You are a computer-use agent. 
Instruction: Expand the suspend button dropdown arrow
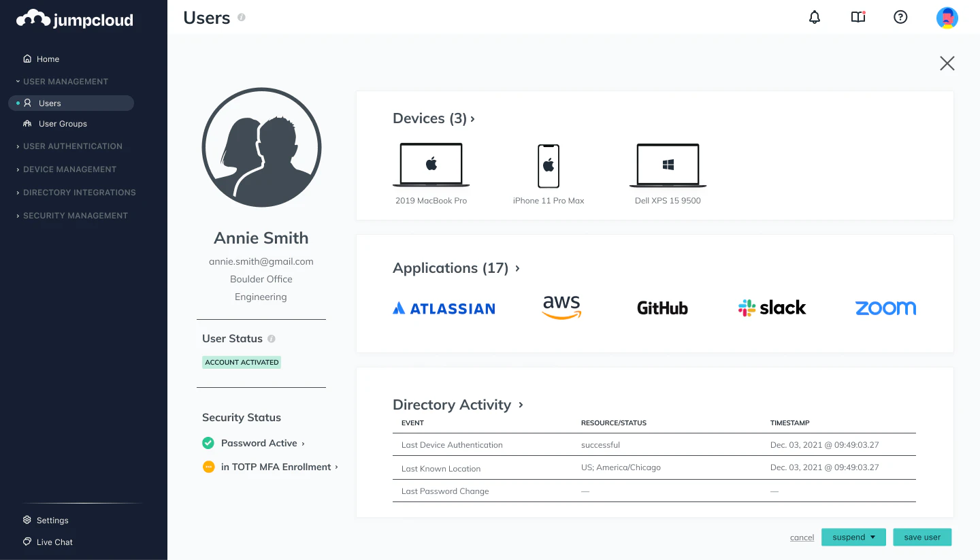click(x=873, y=537)
